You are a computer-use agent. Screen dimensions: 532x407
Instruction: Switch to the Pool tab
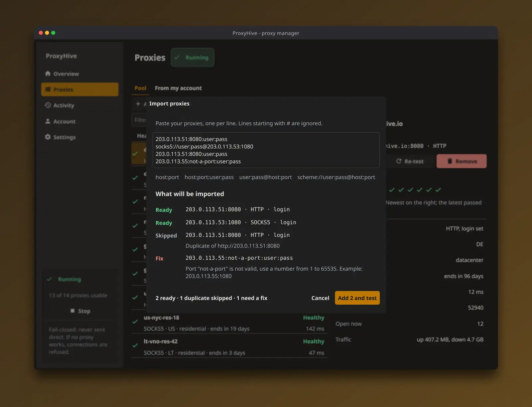coord(140,88)
